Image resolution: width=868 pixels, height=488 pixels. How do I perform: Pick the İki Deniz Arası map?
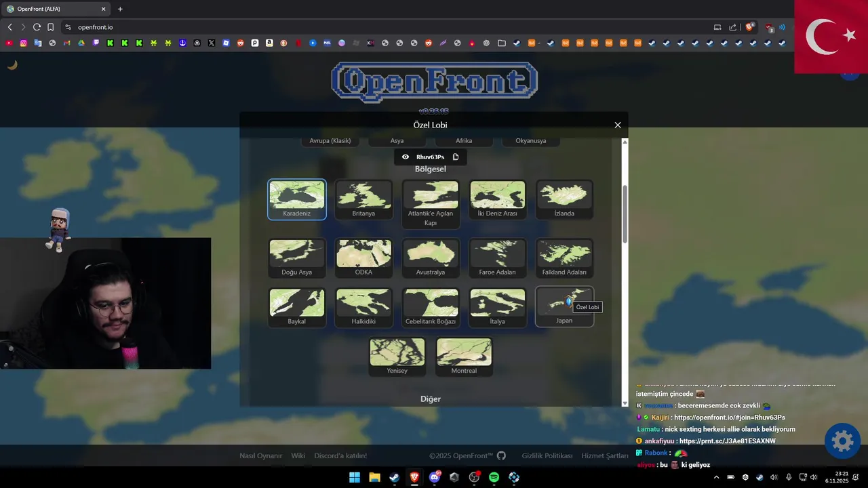[x=498, y=199]
